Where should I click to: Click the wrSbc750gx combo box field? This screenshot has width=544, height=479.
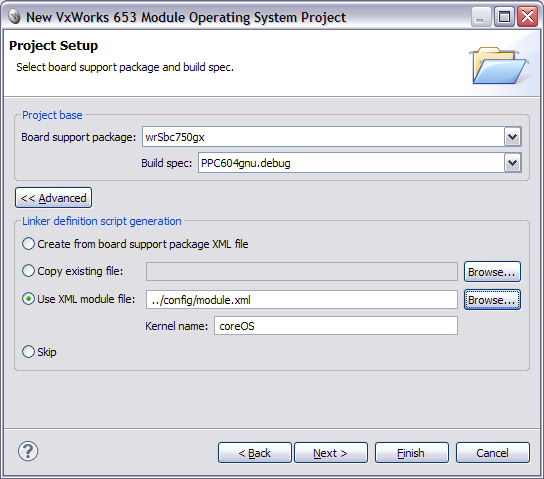pos(331,137)
